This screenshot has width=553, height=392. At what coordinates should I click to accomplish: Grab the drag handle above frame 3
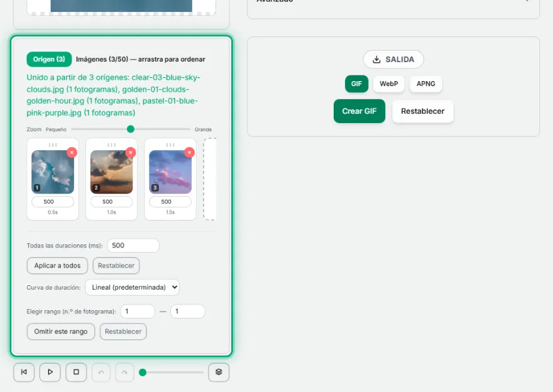[x=170, y=144]
